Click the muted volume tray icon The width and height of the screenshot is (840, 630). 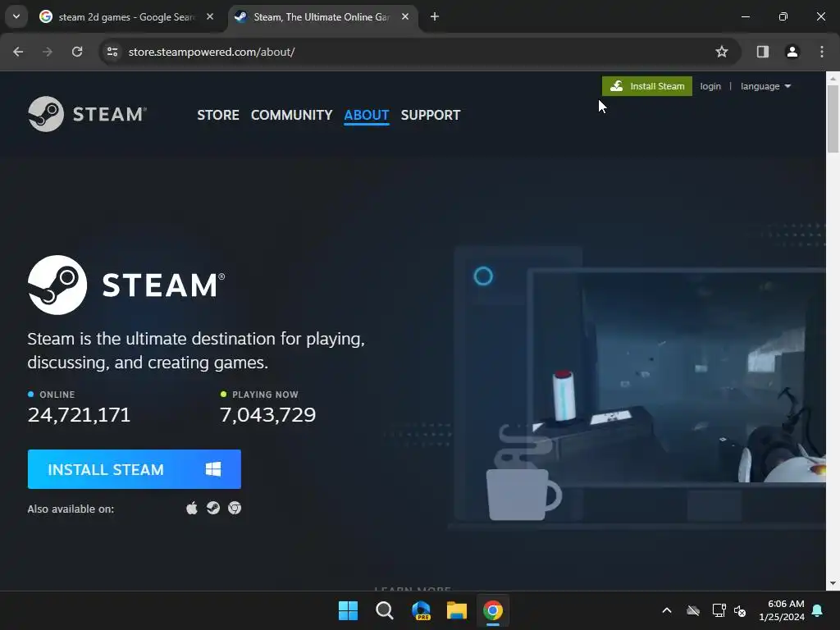740,610
